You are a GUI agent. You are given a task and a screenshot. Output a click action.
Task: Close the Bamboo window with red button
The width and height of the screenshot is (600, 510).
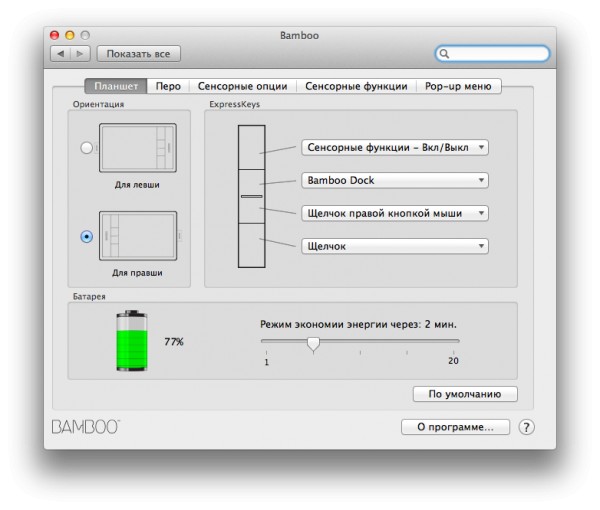(54, 35)
